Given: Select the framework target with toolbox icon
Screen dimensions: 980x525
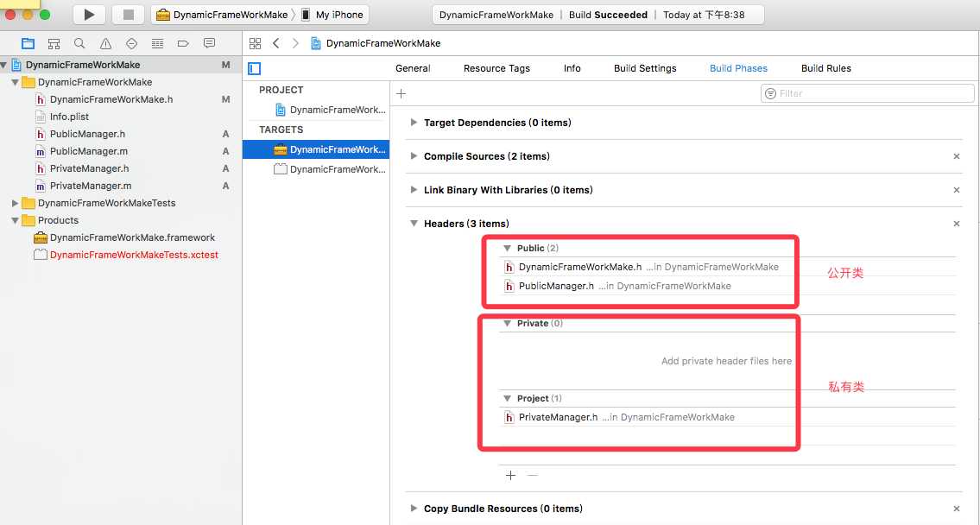Looking at the screenshot, I should (316, 149).
